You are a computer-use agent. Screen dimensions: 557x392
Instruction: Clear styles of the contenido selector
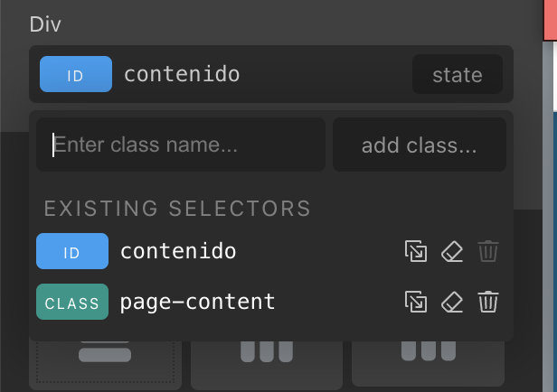[451, 251]
